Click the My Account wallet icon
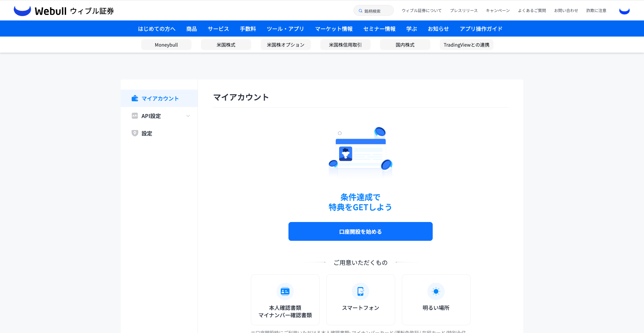 [x=135, y=98]
